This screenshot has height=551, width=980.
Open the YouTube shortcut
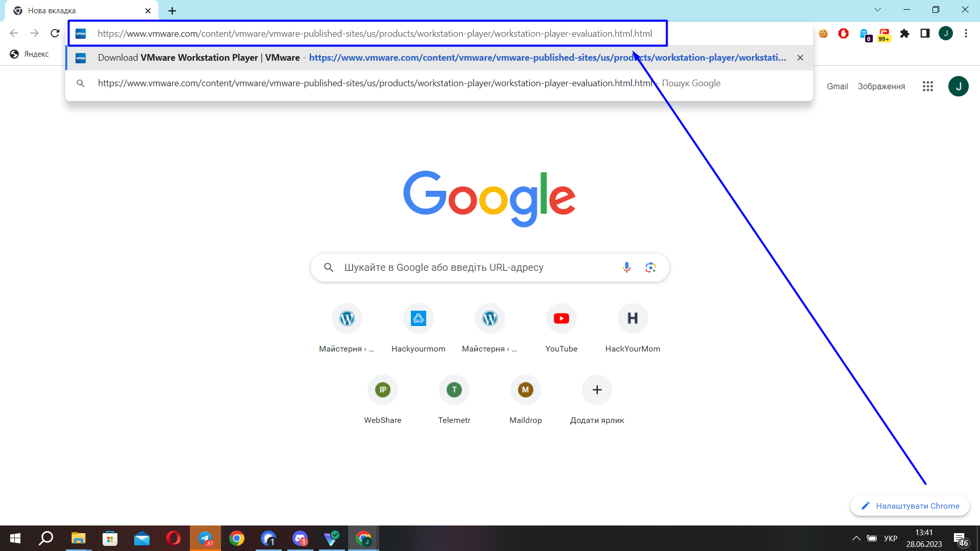pyautogui.click(x=561, y=319)
